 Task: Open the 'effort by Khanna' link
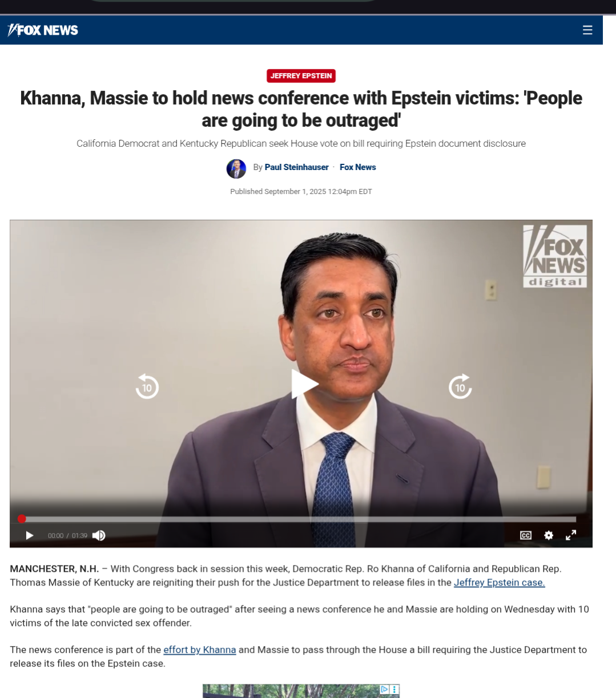tap(200, 650)
